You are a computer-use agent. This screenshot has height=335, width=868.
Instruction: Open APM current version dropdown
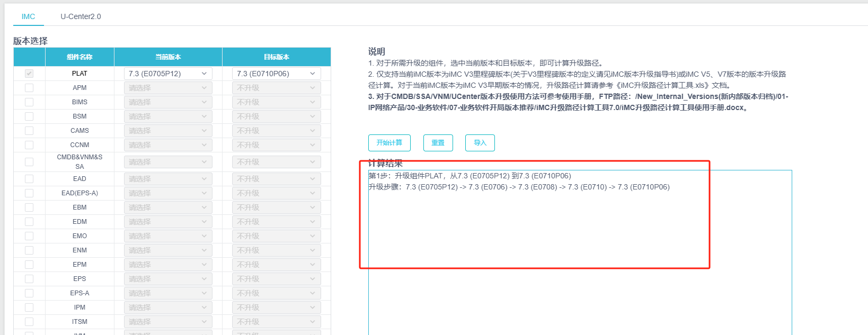168,88
